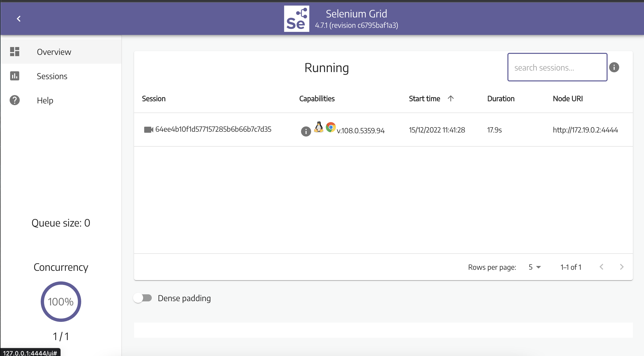Open Sessions menu item
The height and width of the screenshot is (356, 644).
[x=52, y=76]
